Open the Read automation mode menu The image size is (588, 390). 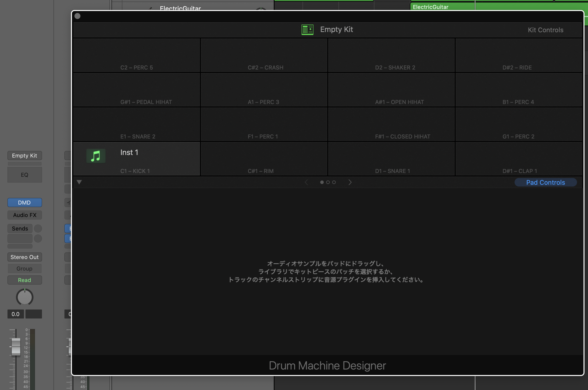click(24, 280)
